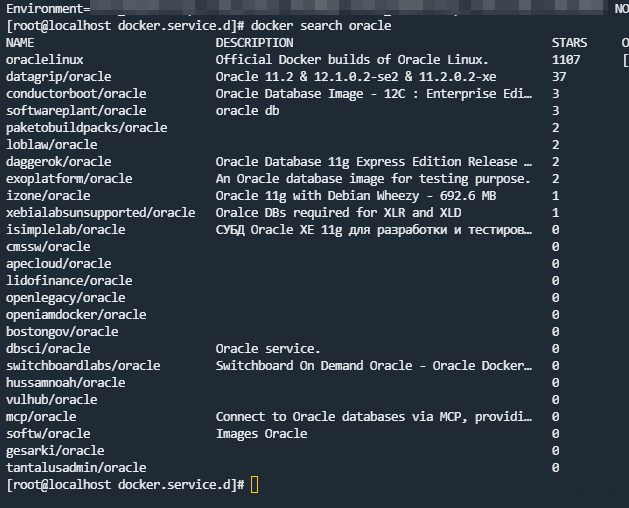Click the NAME column header

[x=20, y=43]
